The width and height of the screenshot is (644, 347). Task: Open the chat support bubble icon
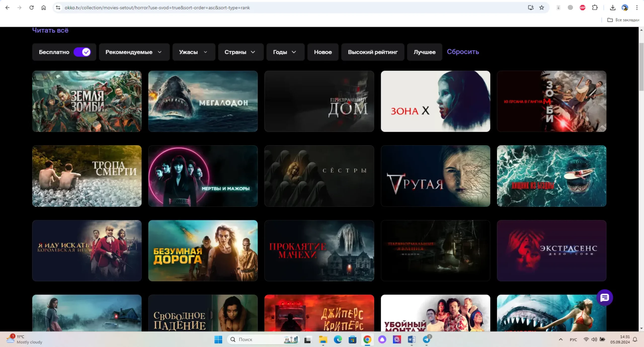click(x=605, y=298)
